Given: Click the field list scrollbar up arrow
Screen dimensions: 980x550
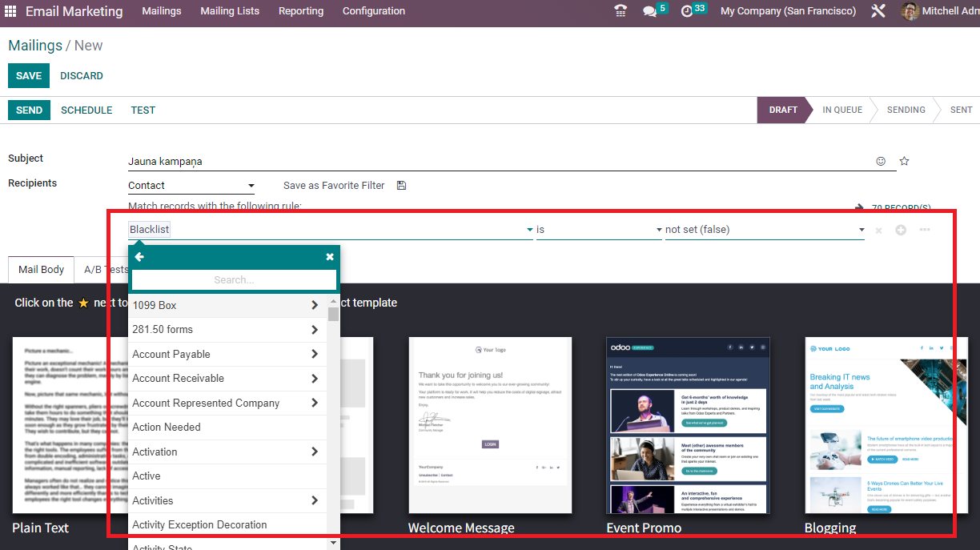Looking at the screenshot, I should [333, 301].
